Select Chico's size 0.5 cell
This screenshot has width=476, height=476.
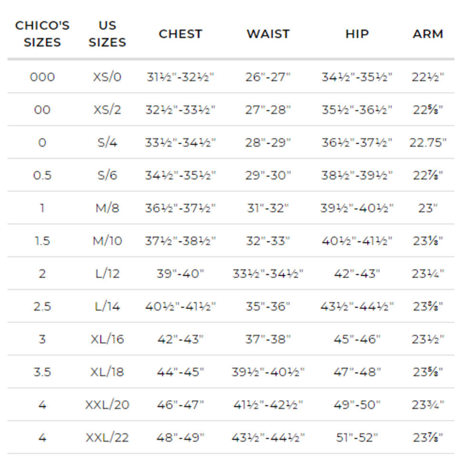[42, 176]
